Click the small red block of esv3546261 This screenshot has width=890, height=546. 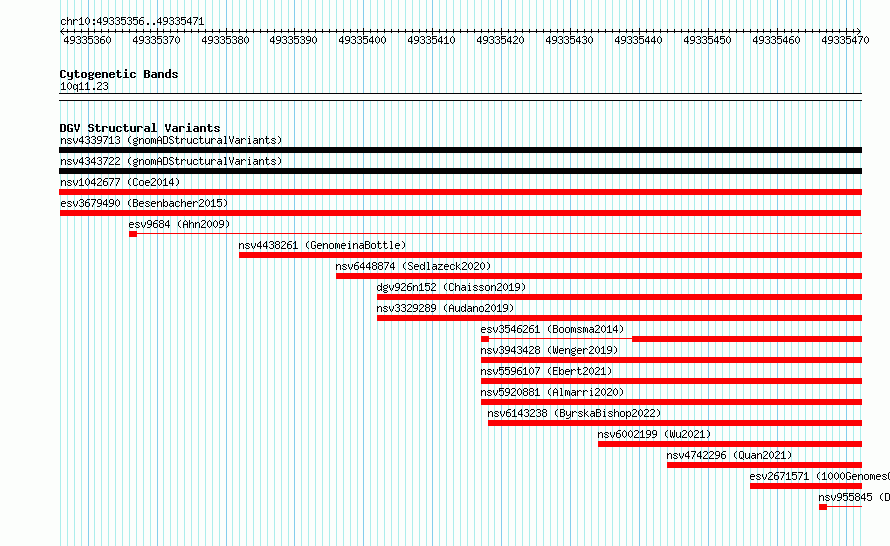tap(485, 339)
